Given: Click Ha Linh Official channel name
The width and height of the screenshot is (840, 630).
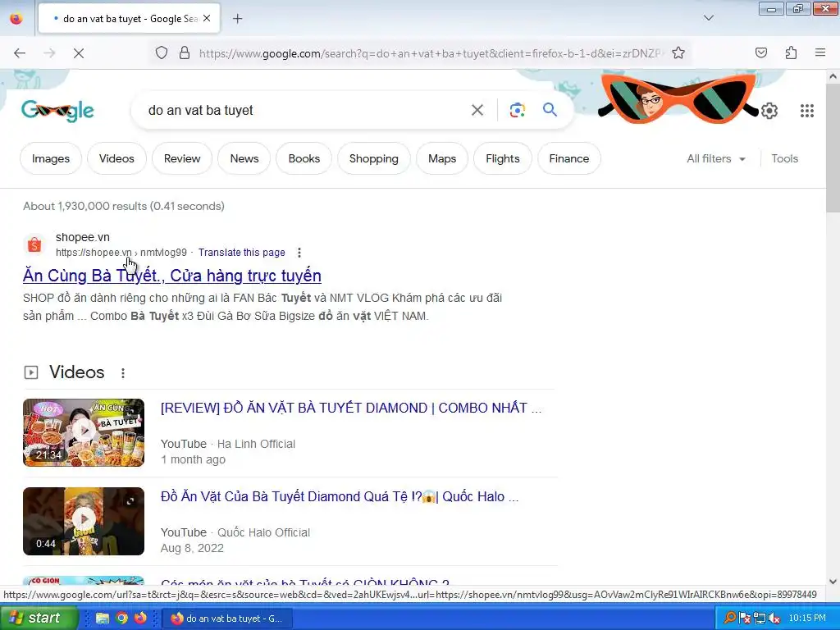Looking at the screenshot, I should pos(256,444).
